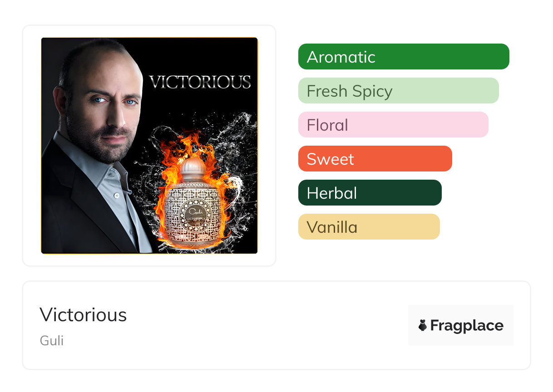Click the Fragplace perfume bottle logo icon
The image size is (553, 392).
coord(423,325)
